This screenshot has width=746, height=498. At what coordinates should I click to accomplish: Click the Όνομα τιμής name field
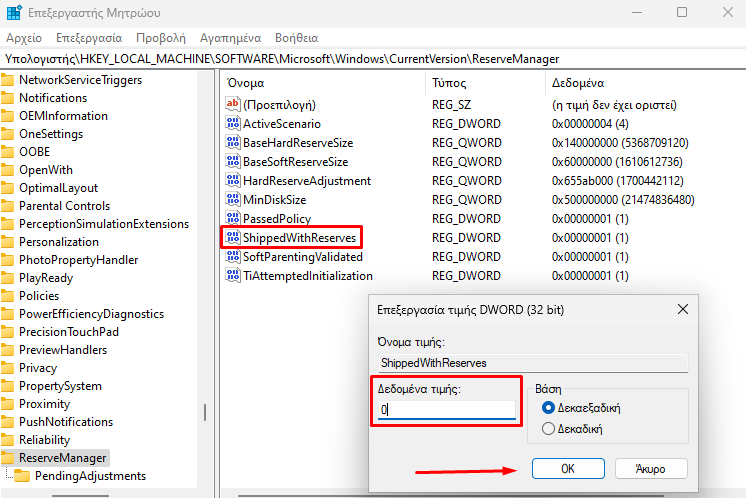(533, 363)
